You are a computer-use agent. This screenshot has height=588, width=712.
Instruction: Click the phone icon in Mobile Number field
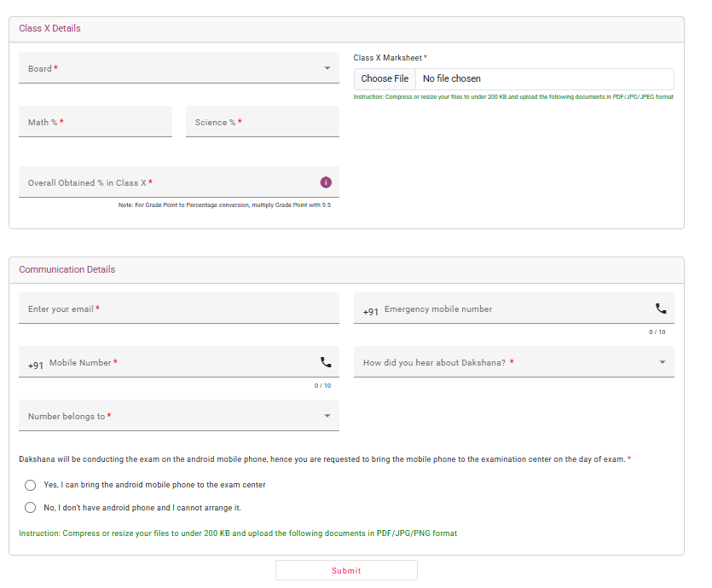(326, 362)
